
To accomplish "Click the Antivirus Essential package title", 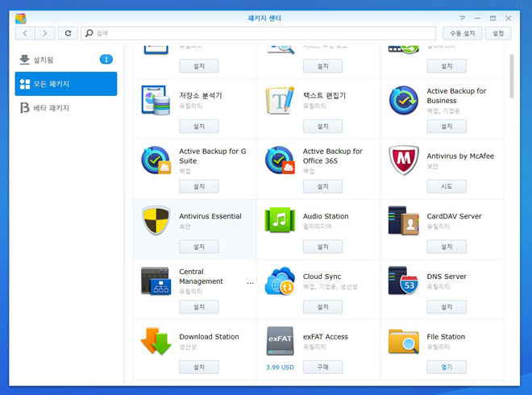I will (210, 216).
